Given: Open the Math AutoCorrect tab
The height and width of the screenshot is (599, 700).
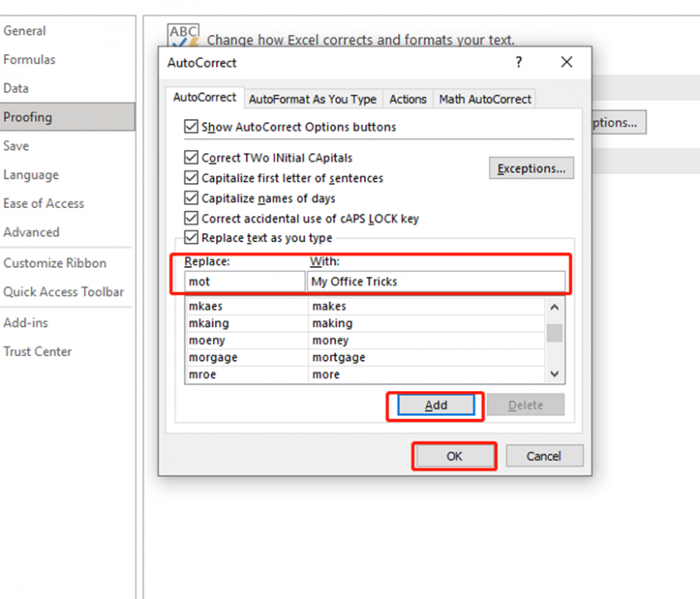Looking at the screenshot, I should click(485, 98).
